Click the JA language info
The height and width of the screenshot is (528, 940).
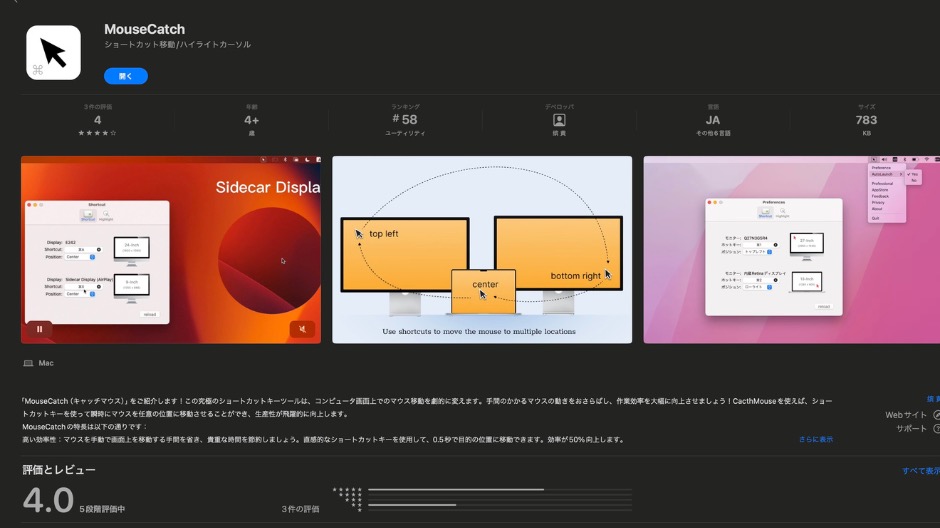coord(713,120)
